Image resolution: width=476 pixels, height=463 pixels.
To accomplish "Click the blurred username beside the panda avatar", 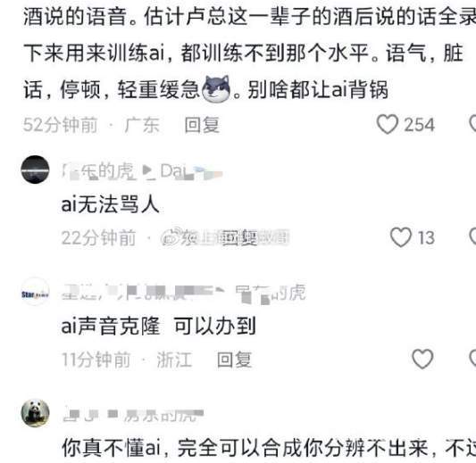I will click(x=133, y=415).
